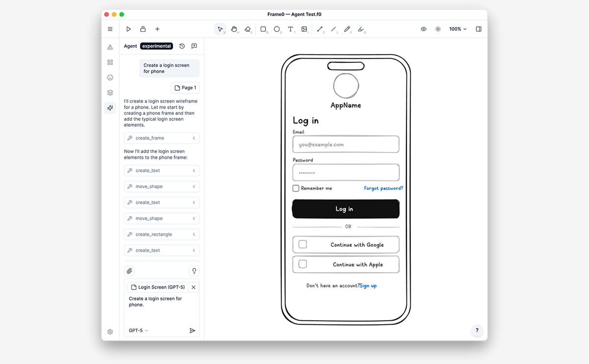Click the Email input field
The height and width of the screenshot is (364, 589).
pos(346,145)
